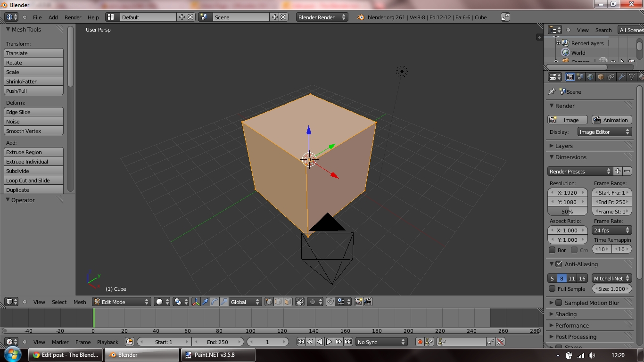
Task: Open the Render menu in the top bar
Action: [x=73, y=17]
